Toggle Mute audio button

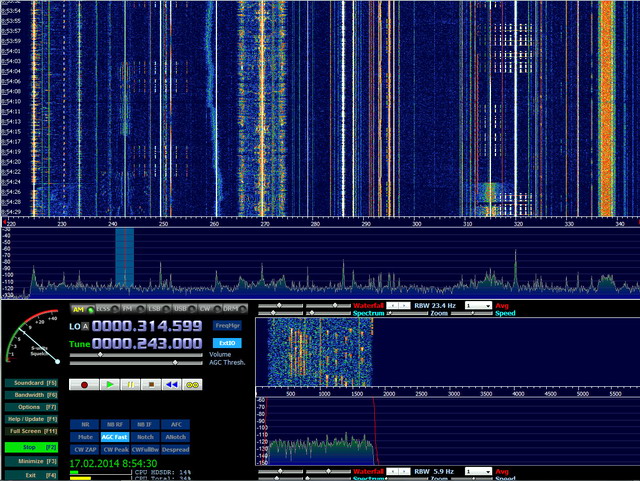point(85,437)
